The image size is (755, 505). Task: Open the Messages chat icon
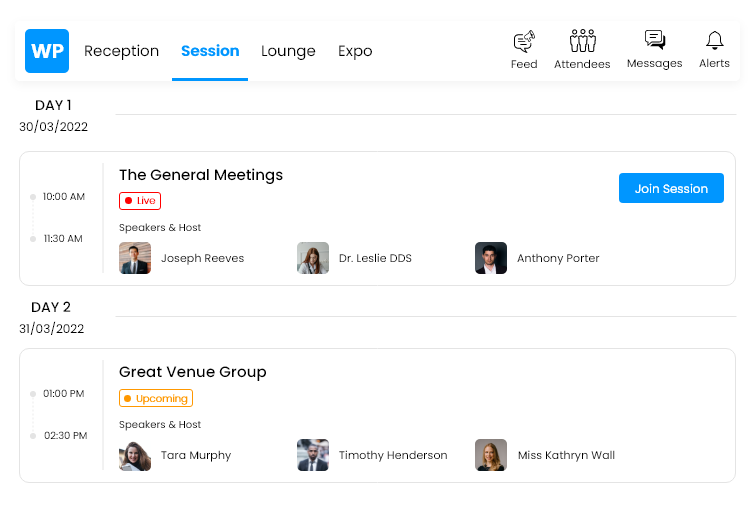click(x=655, y=40)
